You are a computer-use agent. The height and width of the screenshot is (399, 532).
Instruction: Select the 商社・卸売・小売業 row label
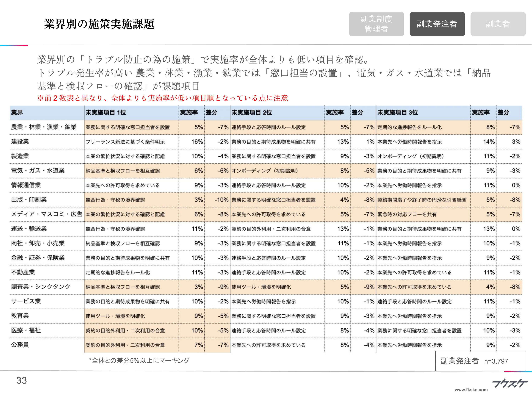(38, 243)
